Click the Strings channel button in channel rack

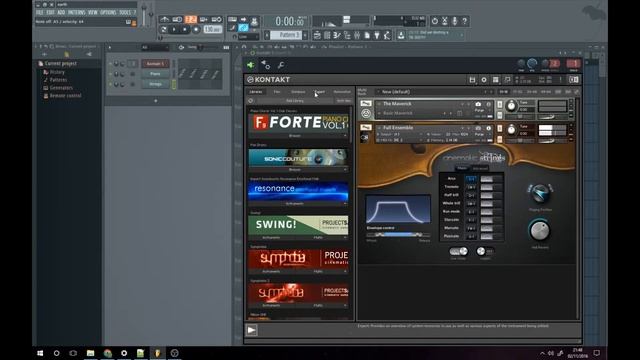tap(155, 84)
